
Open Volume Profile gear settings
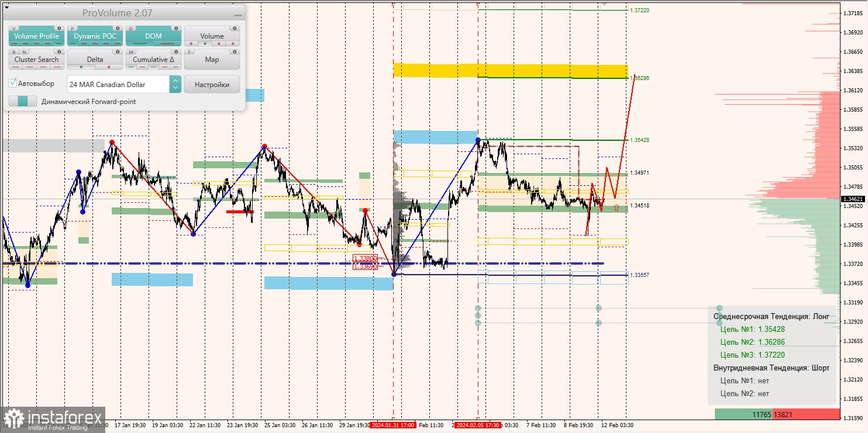[58, 28]
